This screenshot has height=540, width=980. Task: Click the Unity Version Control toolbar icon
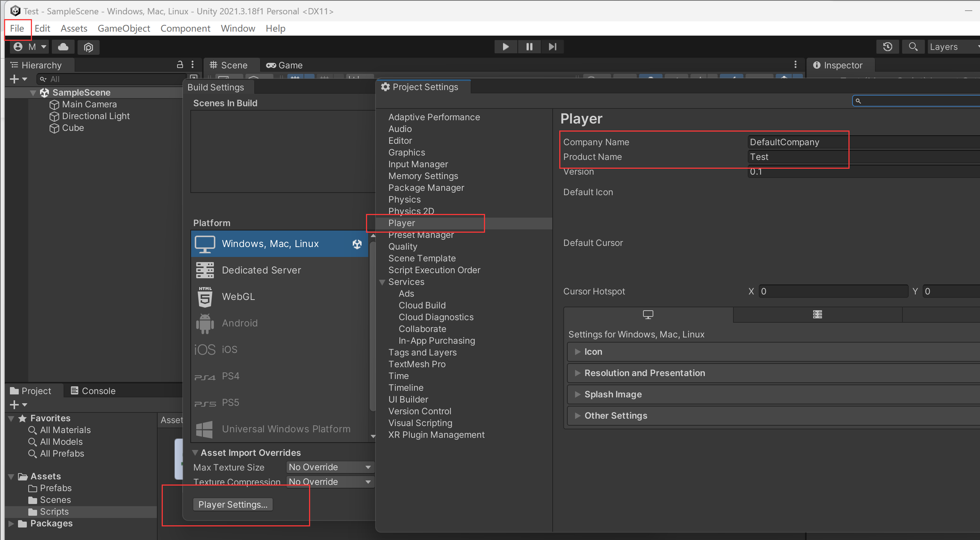point(88,47)
